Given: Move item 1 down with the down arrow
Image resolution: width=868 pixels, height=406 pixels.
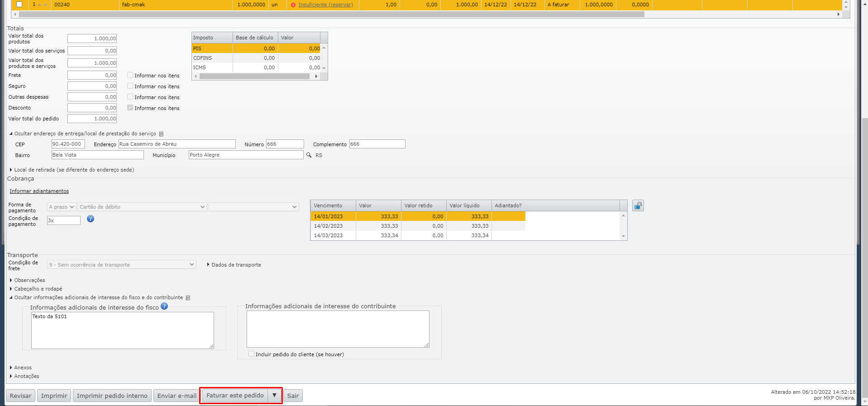Looking at the screenshot, I should pos(46,5).
